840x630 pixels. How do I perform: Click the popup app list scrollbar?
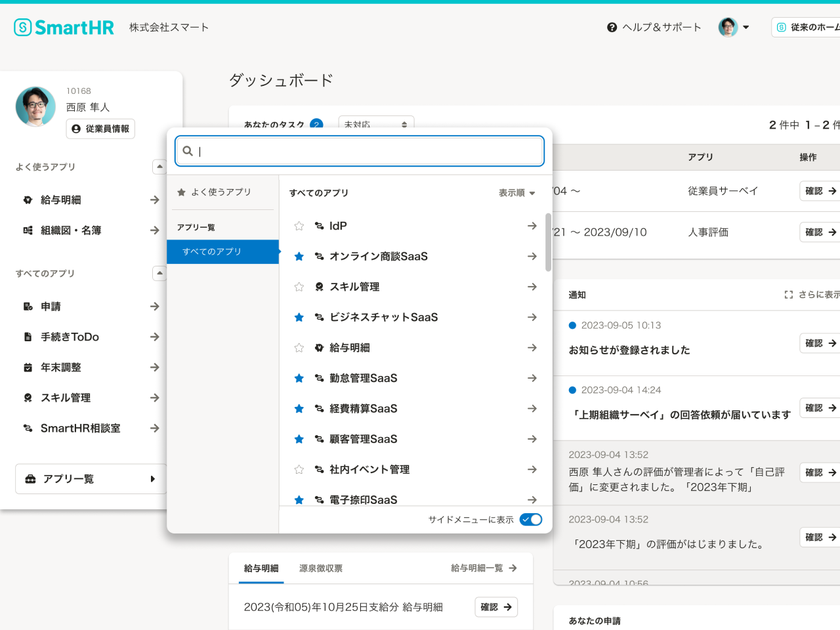click(549, 242)
